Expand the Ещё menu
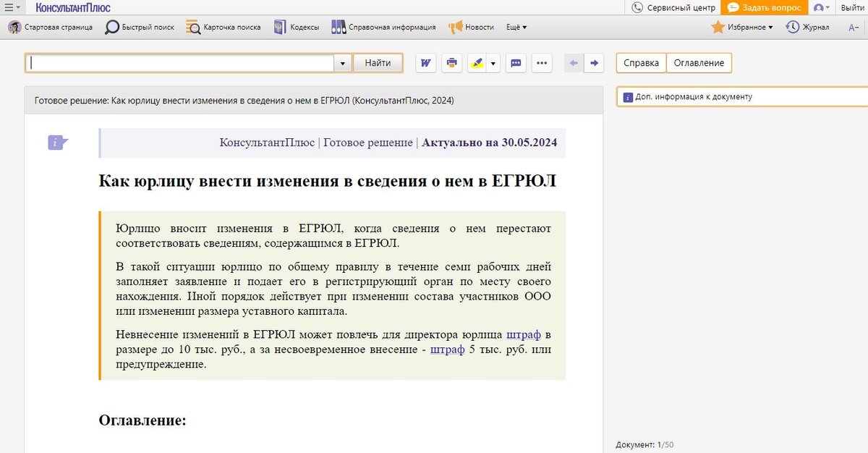Viewport: 868px width, 453px height. [x=516, y=27]
